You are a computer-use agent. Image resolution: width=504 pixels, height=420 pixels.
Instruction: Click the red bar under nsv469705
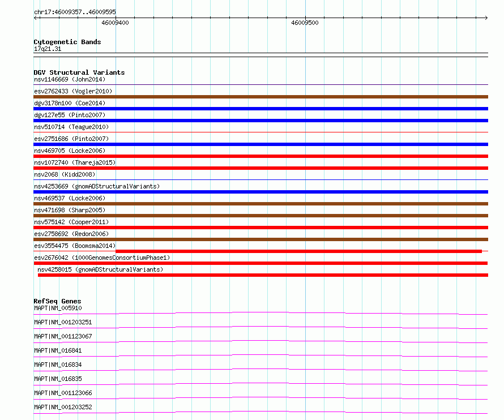coord(260,156)
